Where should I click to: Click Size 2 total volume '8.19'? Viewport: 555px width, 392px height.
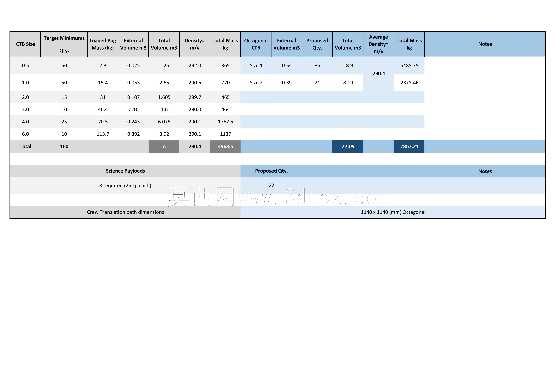348,83
